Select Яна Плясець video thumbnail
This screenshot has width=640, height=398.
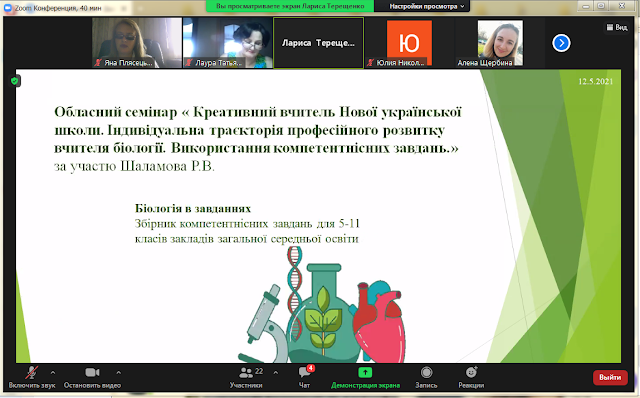137,42
